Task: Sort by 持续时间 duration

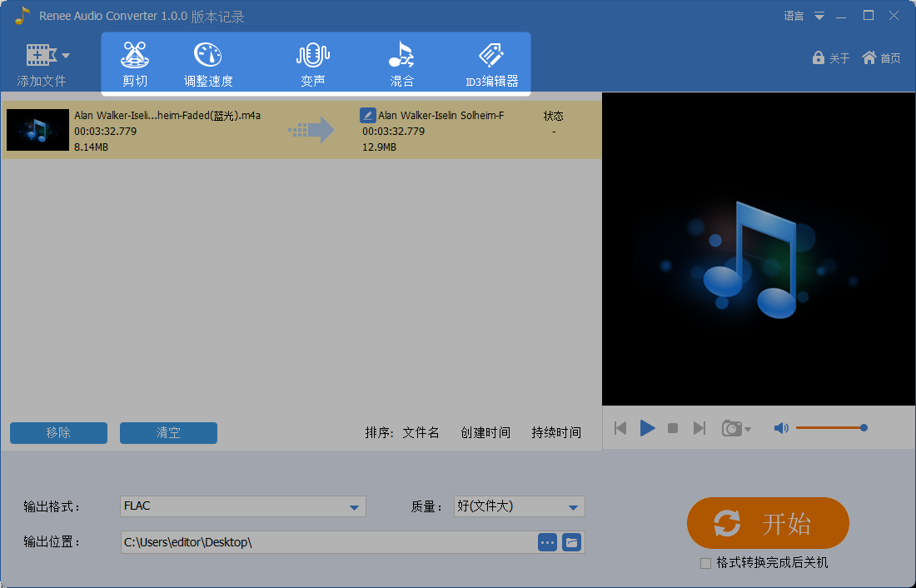Action: [x=556, y=432]
